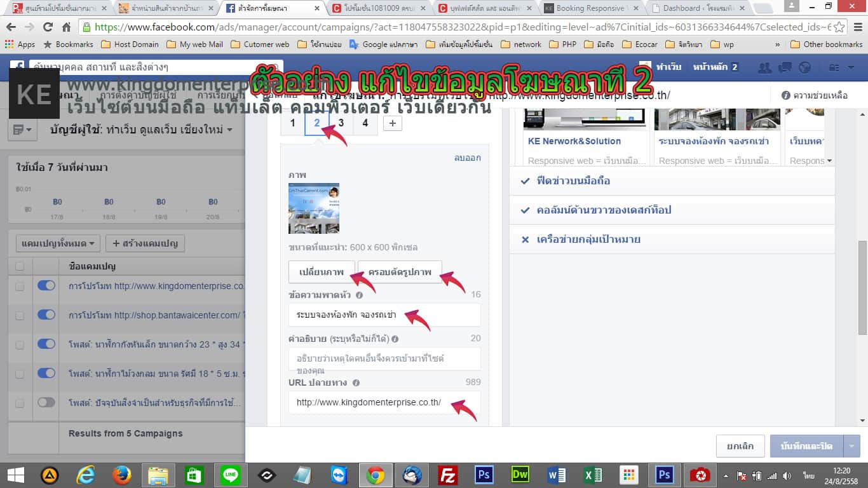868x488 pixels.
Task: Open the arrow beside the save and close button
Action: tap(851, 446)
